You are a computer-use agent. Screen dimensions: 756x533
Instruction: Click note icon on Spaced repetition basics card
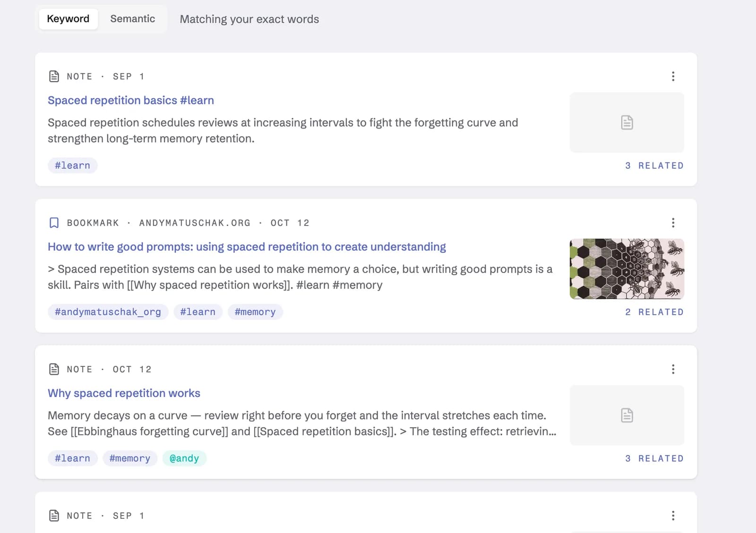pos(54,77)
